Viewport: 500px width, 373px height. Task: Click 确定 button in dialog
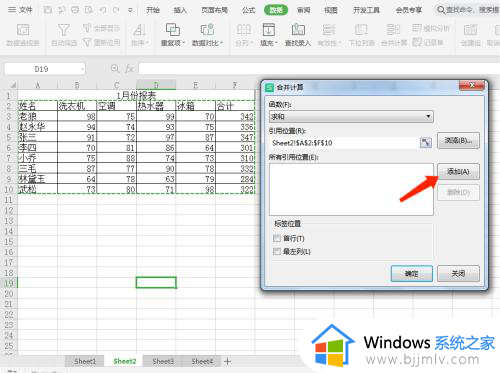click(x=412, y=274)
